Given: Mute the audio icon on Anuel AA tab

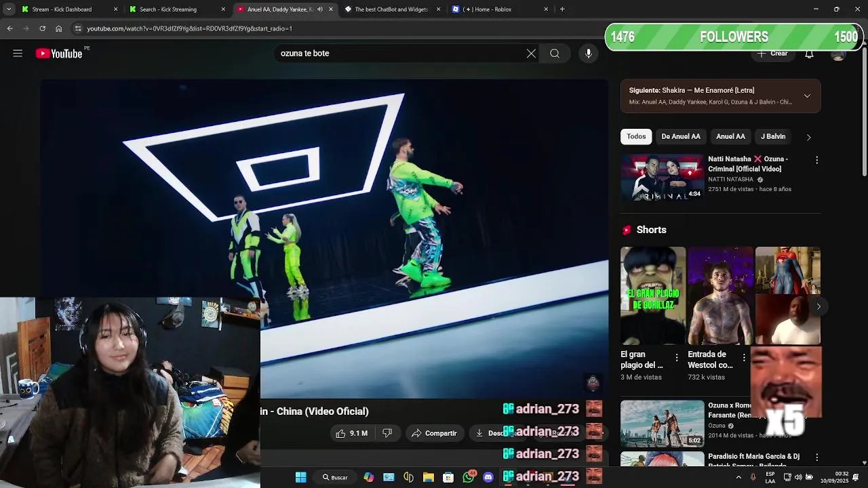Looking at the screenshot, I should [x=320, y=9].
